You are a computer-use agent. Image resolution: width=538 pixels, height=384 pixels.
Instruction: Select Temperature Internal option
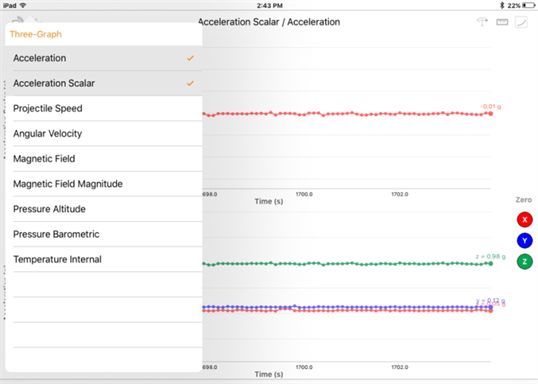[104, 259]
